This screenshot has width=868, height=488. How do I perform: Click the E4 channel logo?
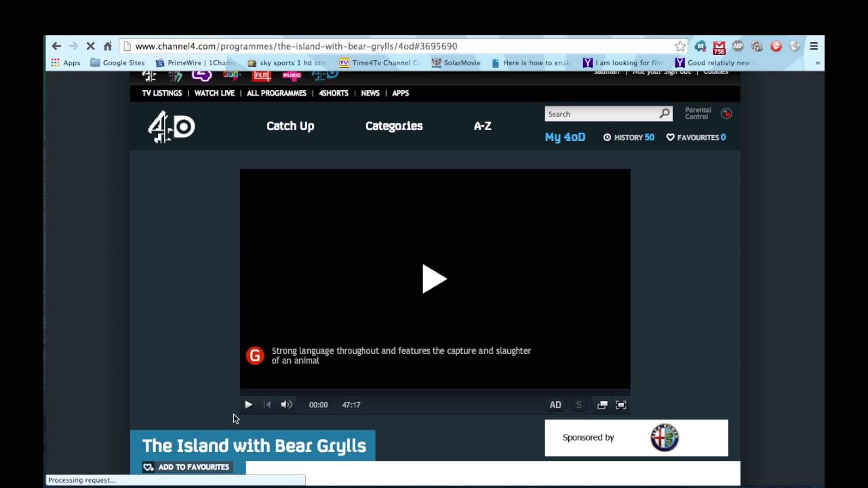click(201, 75)
